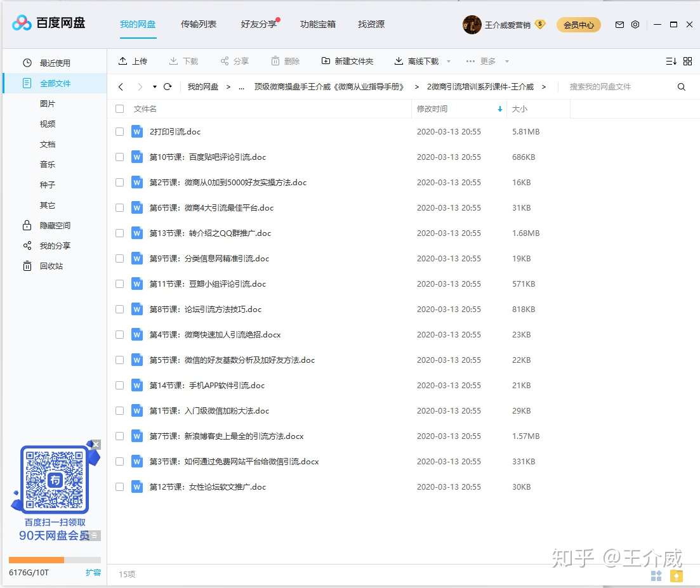Screen dimensions: 700x588
Task: Click the user avatar picture
Action: click(472, 25)
